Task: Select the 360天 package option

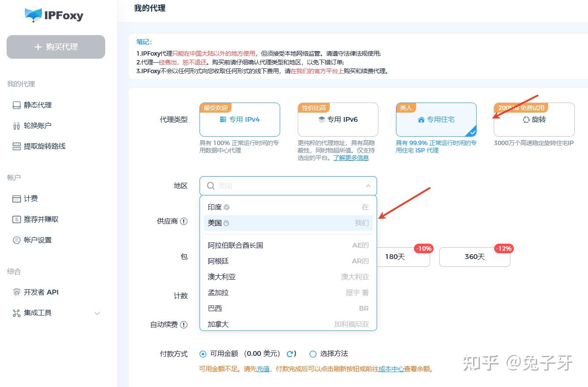Action: pos(475,257)
